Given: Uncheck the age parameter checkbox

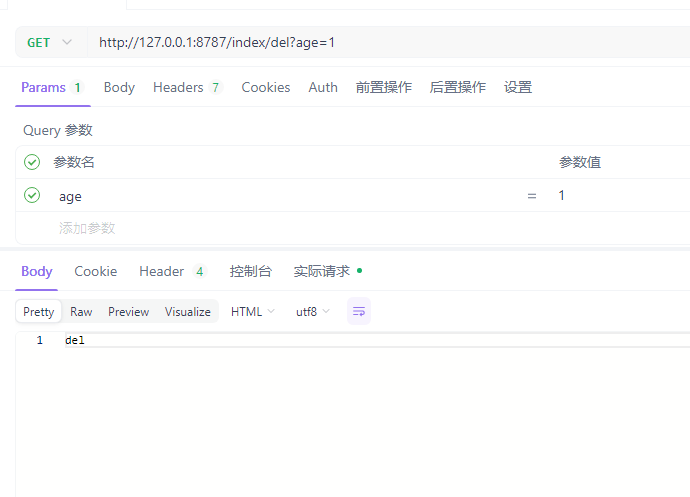Looking at the screenshot, I should pyautogui.click(x=32, y=196).
